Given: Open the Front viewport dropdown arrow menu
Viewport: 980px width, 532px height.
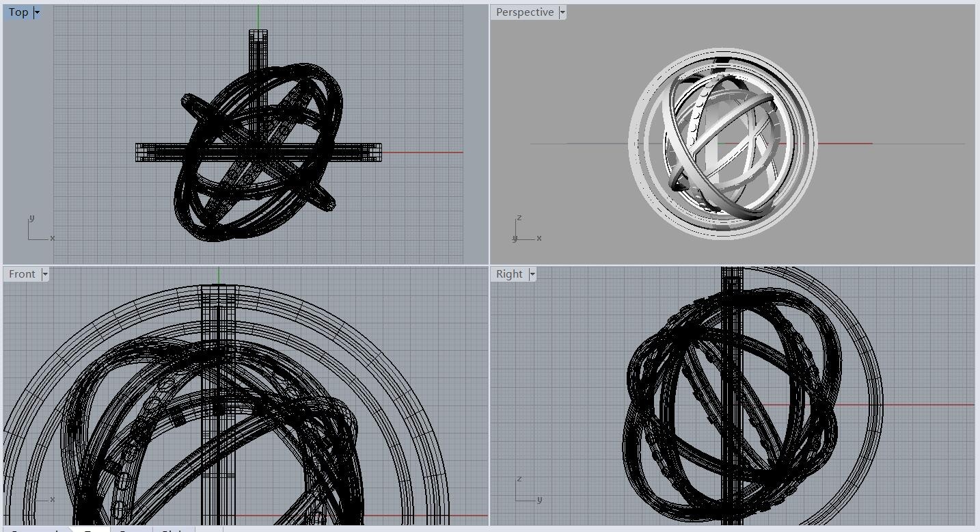Looking at the screenshot, I should [45, 274].
